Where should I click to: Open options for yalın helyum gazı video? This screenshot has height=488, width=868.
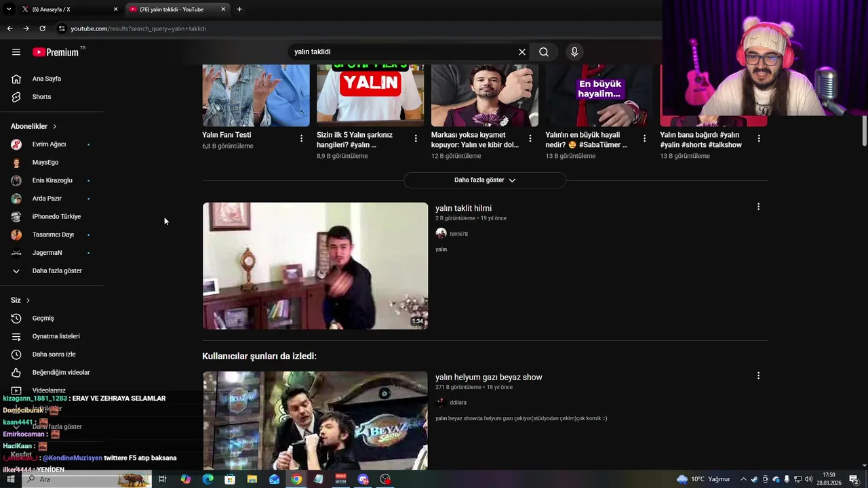758,375
